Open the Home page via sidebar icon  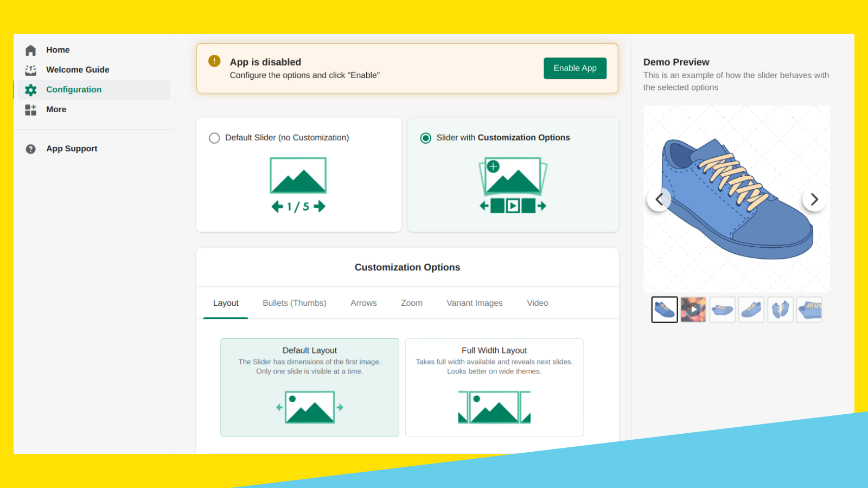pyautogui.click(x=31, y=50)
